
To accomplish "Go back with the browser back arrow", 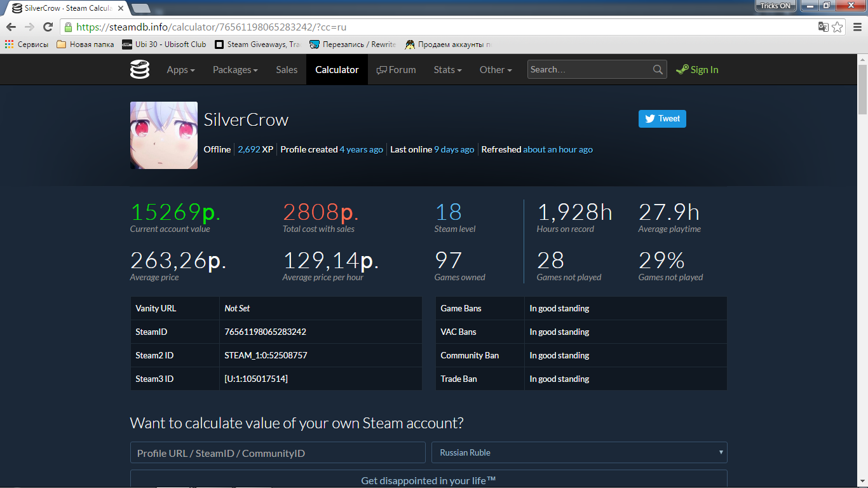I will [x=11, y=27].
